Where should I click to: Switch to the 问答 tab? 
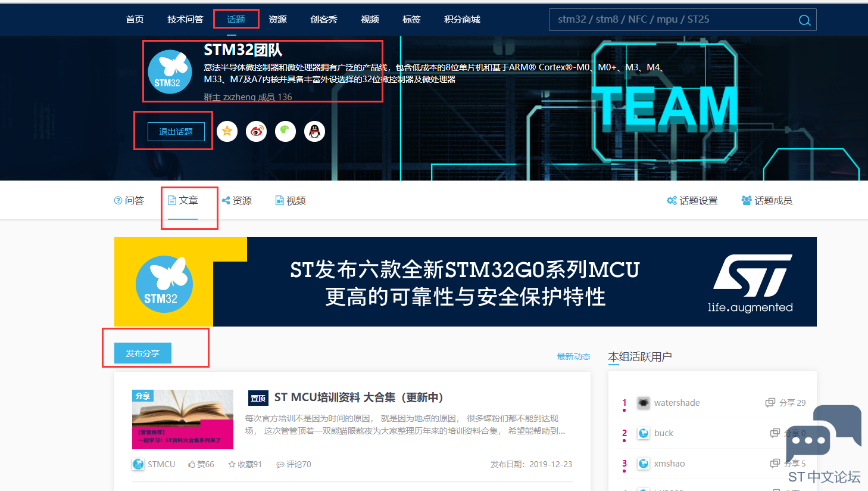pyautogui.click(x=129, y=201)
